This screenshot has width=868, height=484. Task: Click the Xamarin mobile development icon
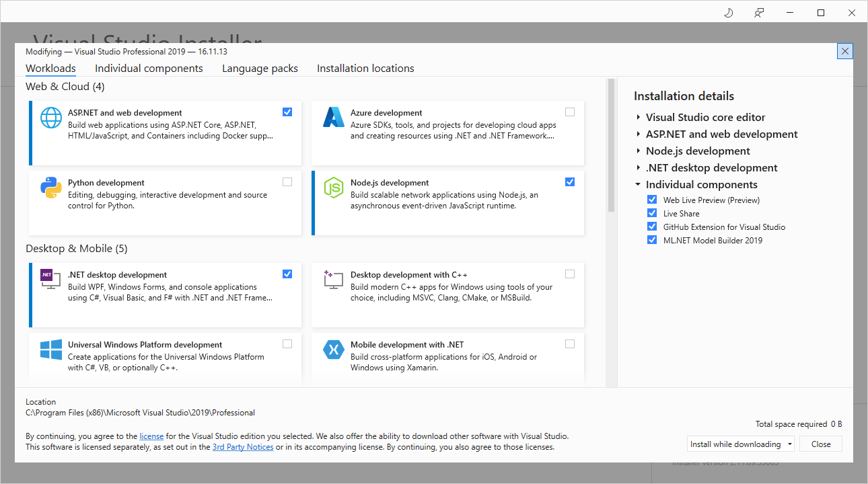point(334,350)
